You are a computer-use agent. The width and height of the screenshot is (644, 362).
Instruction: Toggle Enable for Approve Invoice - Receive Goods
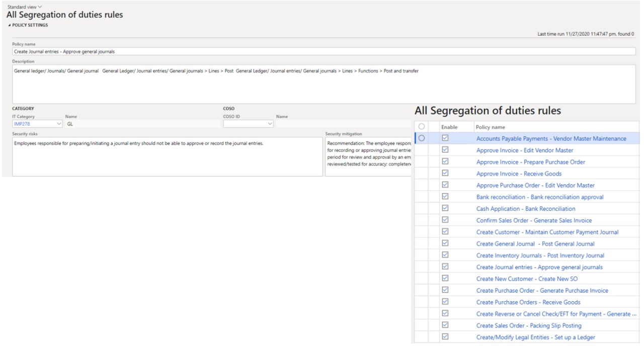coord(444,173)
